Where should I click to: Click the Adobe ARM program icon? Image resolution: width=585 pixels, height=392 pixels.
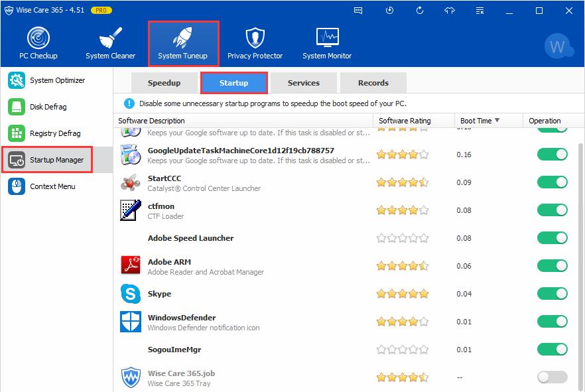131,265
